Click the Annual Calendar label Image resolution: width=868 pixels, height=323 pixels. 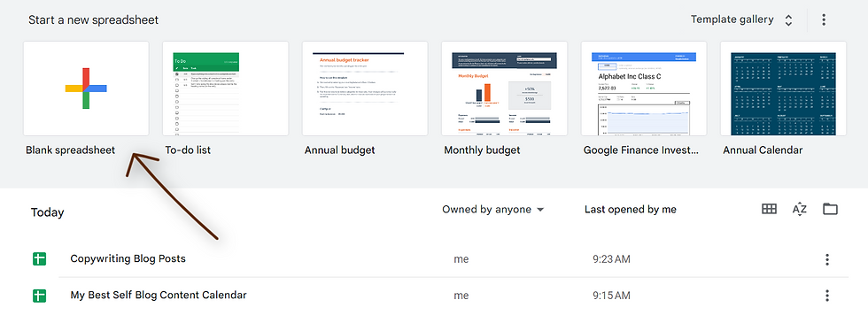click(763, 150)
